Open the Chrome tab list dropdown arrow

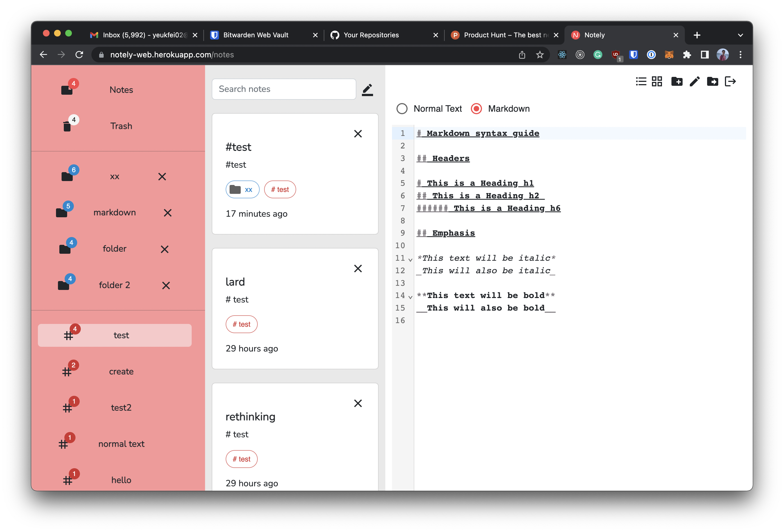coord(740,35)
